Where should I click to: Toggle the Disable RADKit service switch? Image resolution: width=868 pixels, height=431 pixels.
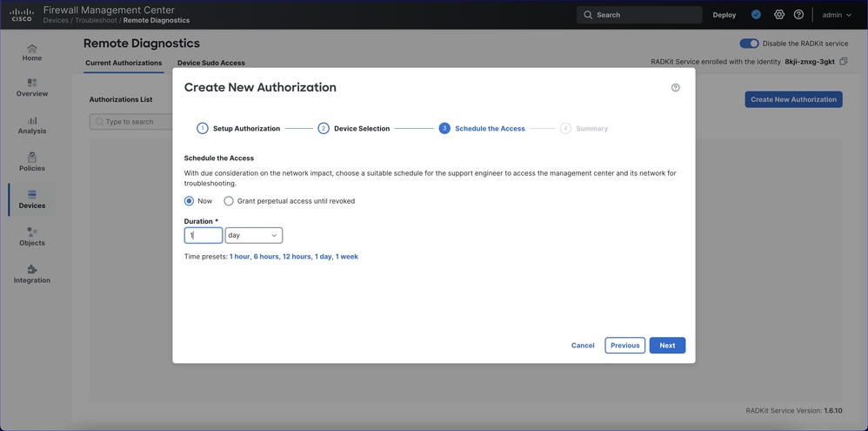[x=749, y=44]
